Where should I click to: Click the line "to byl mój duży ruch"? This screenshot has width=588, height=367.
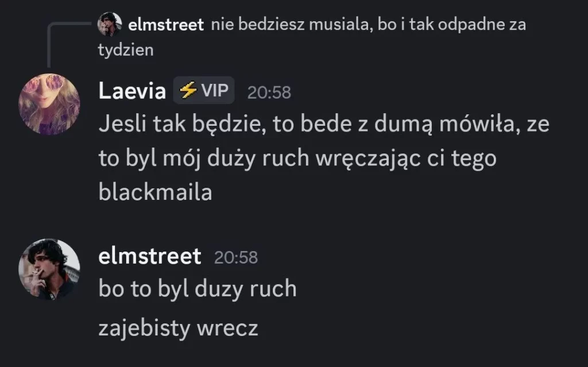[x=297, y=159]
